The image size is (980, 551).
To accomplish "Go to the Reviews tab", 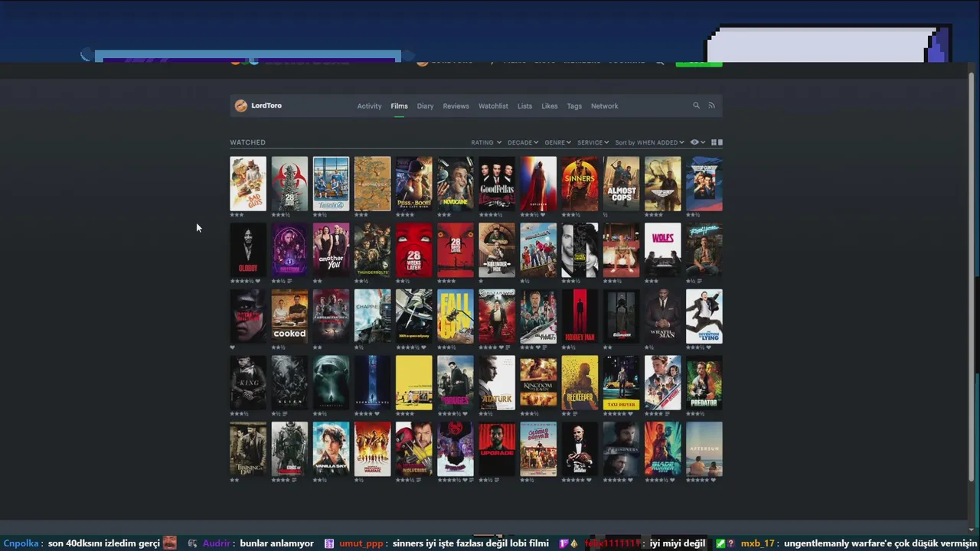I will 456,106.
